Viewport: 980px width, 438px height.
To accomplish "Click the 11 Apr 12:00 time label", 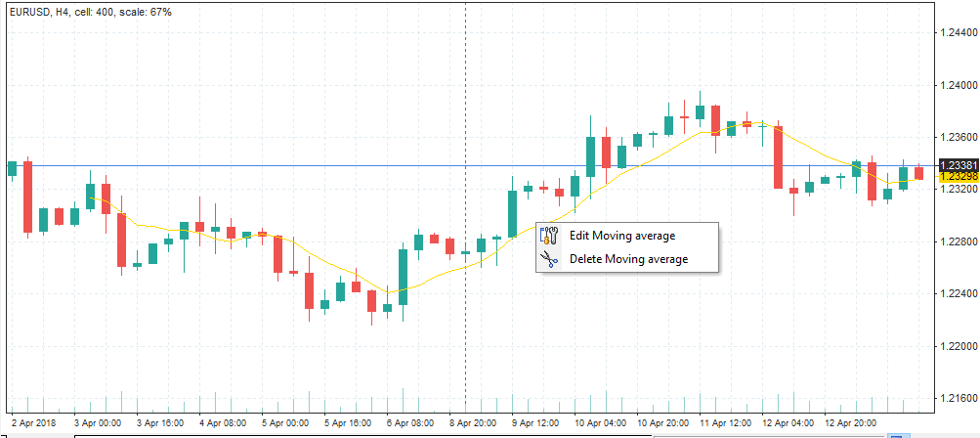I will [726, 423].
